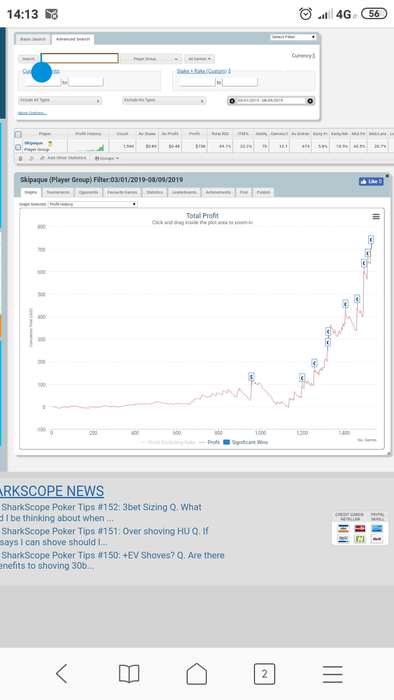This screenshot has height=700, width=394.
Task: Click the next date range arrow
Action: click(x=310, y=101)
